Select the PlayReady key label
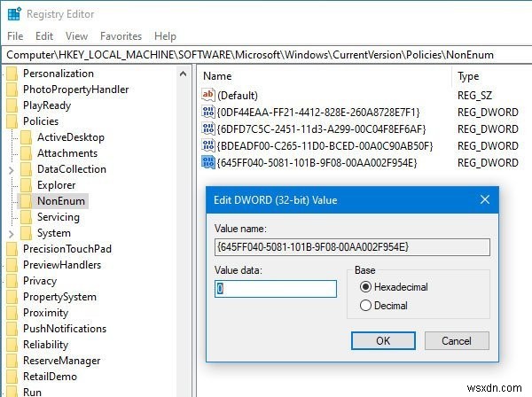 [x=47, y=105]
